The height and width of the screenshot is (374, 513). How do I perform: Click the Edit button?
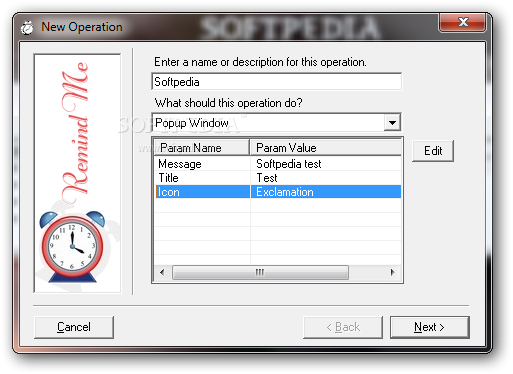coord(433,151)
